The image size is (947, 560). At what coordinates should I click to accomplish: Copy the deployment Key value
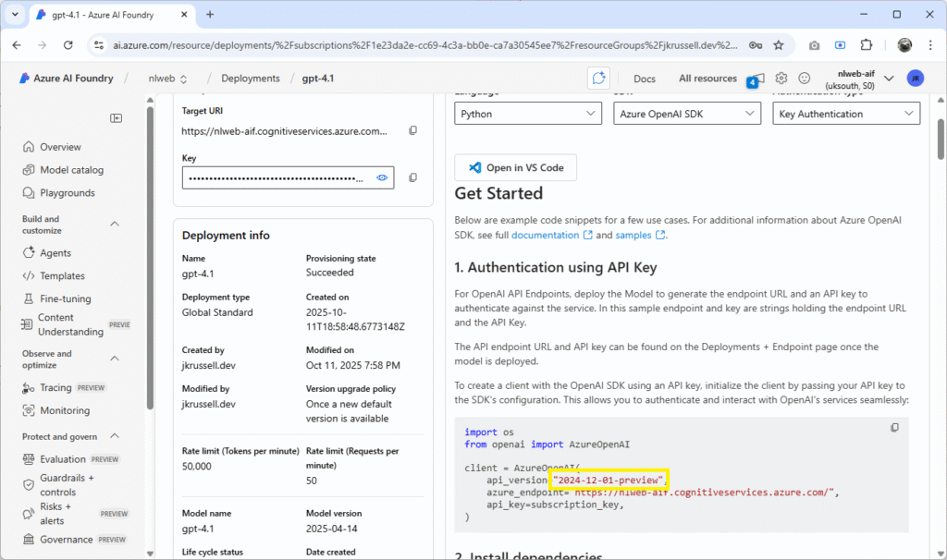click(412, 177)
